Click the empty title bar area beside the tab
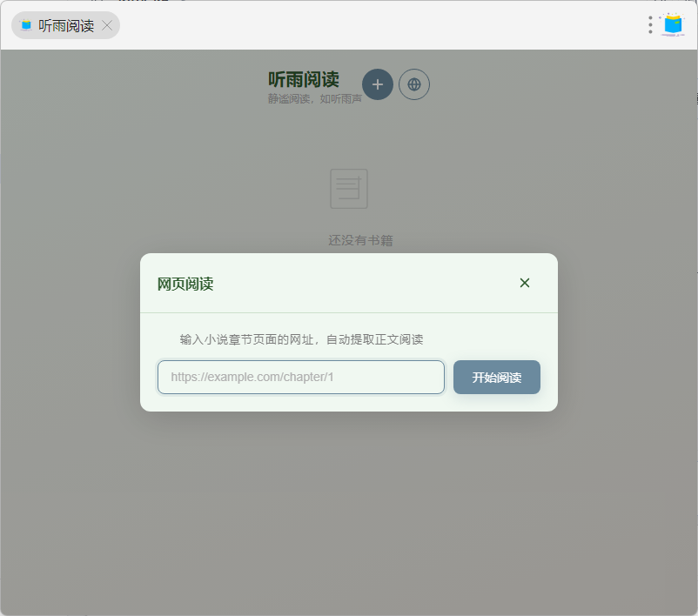 [379, 25]
